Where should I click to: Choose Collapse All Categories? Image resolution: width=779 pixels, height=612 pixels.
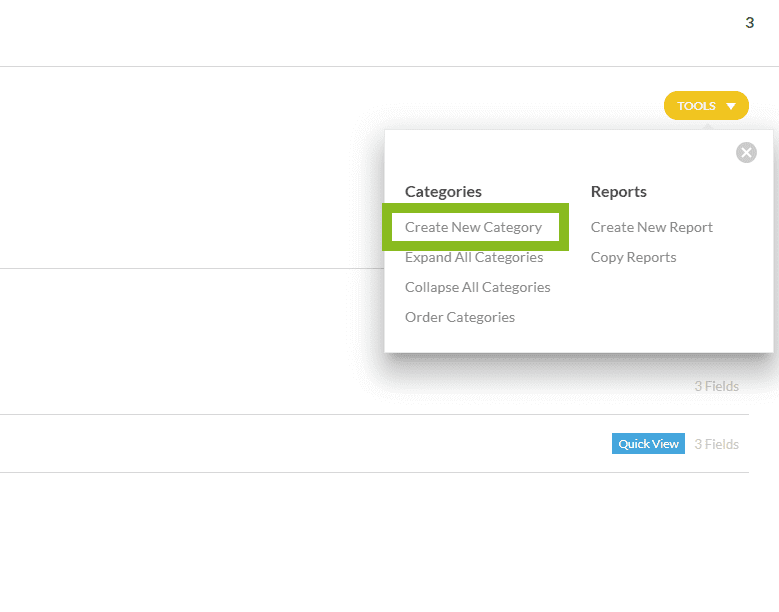(x=477, y=287)
